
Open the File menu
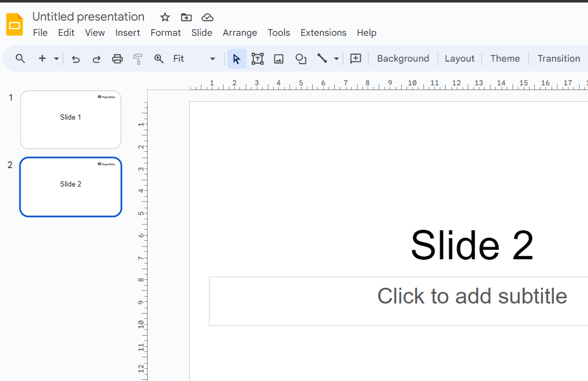pos(40,33)
